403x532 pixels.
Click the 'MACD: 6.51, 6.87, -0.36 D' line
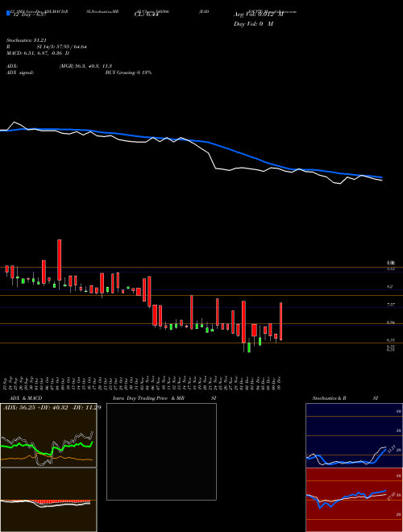click(38, 53)
